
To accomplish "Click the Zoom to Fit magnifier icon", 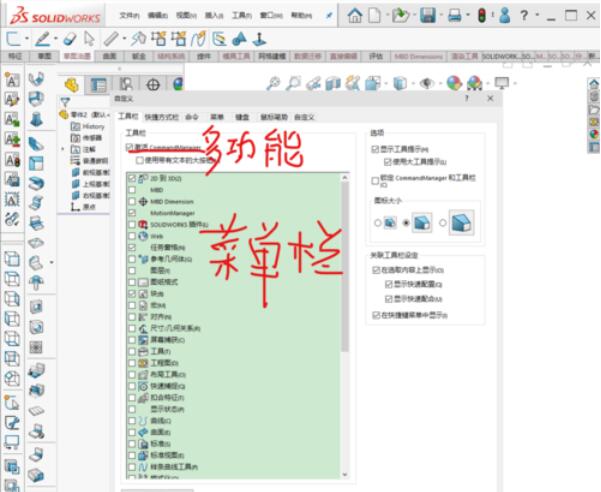I will point(273,83).
